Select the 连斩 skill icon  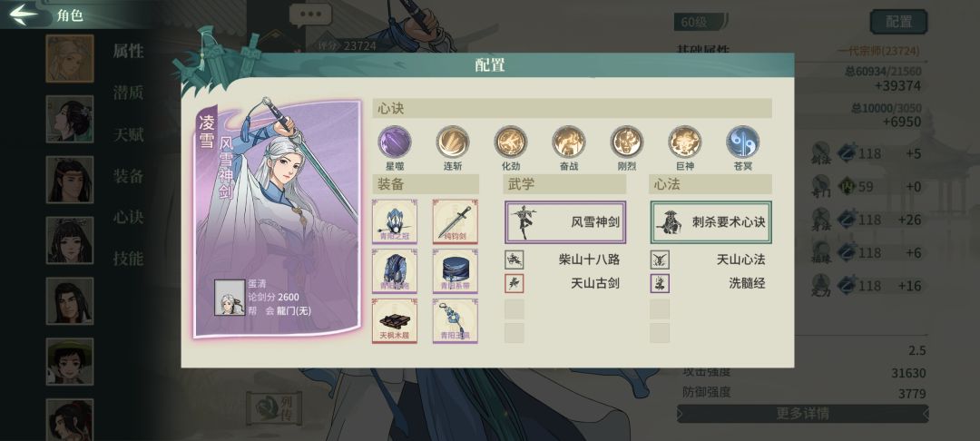click(453, 142)
